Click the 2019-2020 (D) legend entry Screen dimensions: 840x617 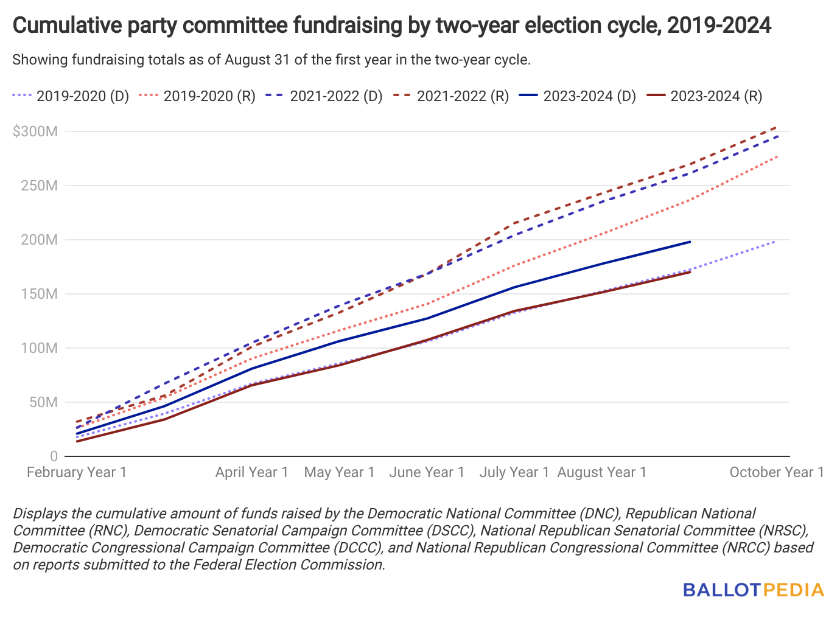[71, 96]
